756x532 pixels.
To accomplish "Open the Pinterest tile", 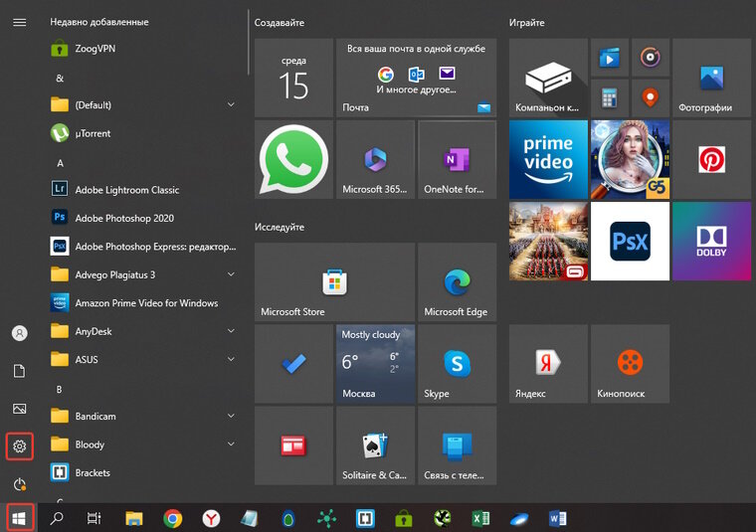I will tap(711, 159).
